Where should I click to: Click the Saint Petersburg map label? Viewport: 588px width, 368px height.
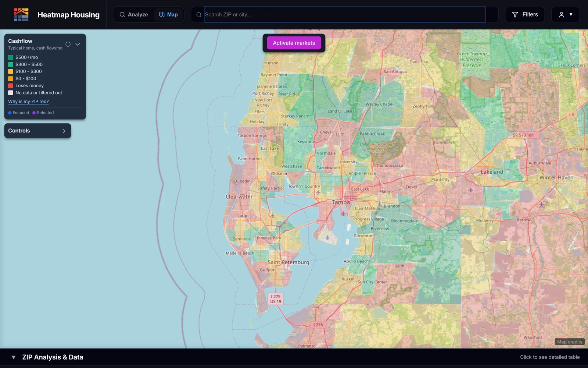coord(288,262)
